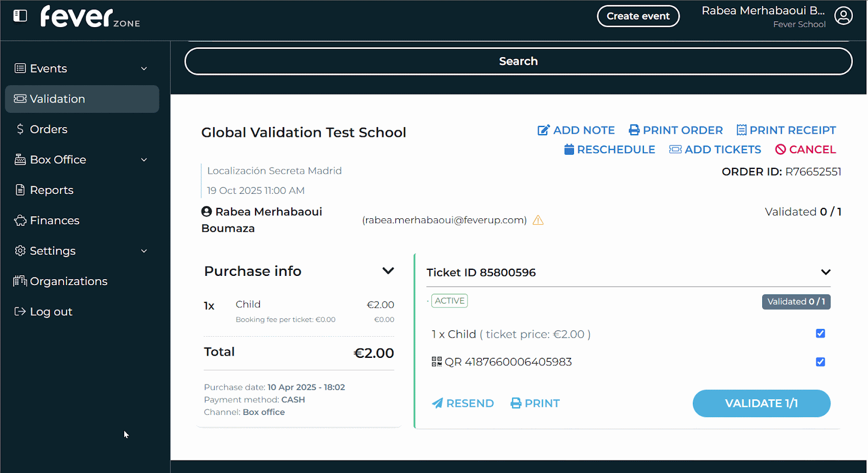This screenshot has width=868, height=473.
Task: Go to Reports in the sidebar
Action: click(52, 190)
